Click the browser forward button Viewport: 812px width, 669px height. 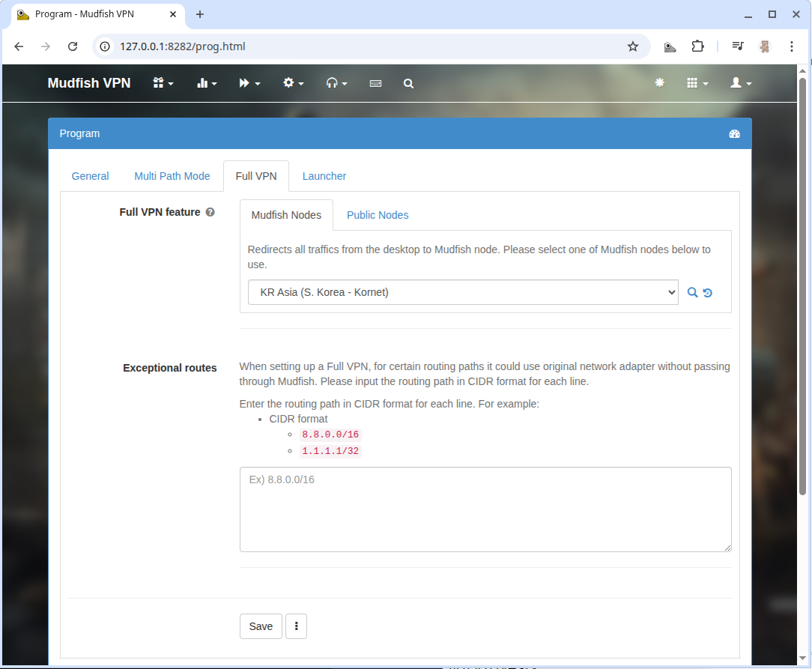click(46, 46)
